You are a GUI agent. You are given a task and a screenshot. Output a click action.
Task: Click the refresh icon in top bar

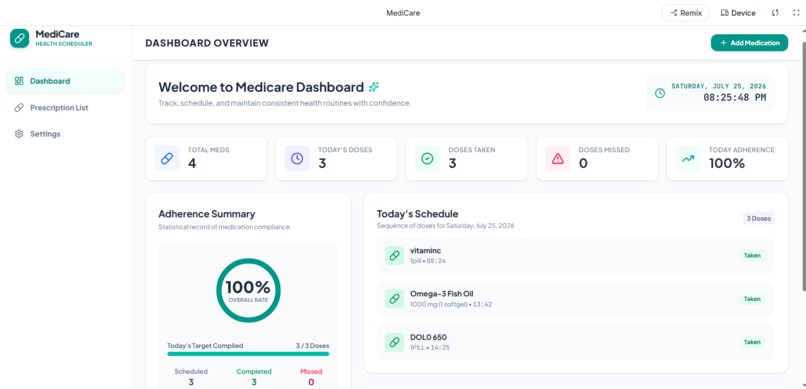[775, 13]
